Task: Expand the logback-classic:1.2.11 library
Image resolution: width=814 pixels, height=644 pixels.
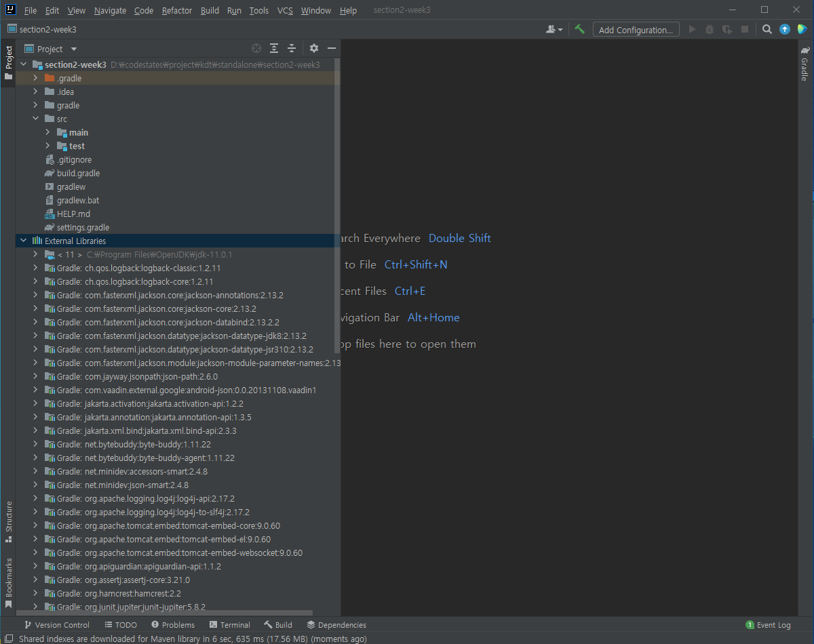Action: tap(35, 268)
